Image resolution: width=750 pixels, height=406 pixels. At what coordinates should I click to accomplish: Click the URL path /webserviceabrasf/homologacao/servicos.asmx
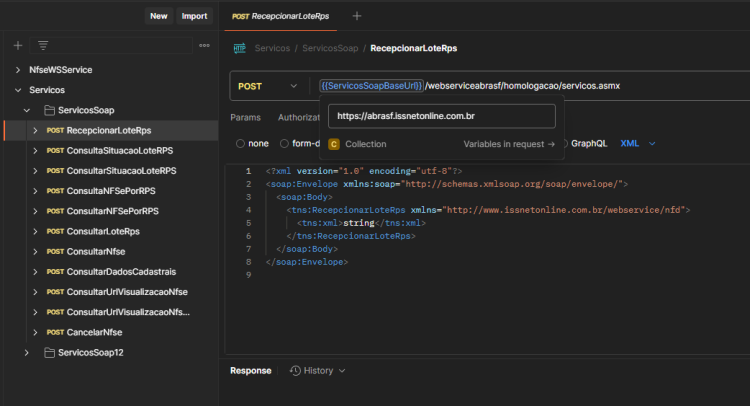coord(522,86)
